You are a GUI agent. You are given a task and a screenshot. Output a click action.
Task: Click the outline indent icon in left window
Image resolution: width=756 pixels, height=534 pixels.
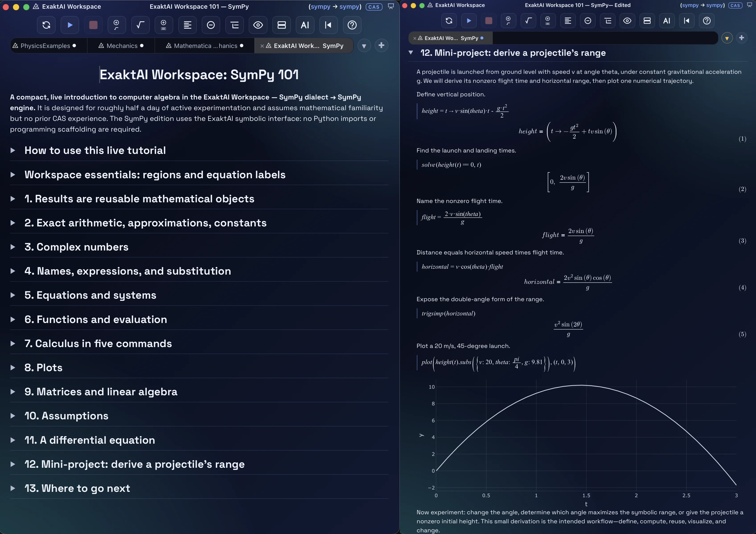coord(234,25)
